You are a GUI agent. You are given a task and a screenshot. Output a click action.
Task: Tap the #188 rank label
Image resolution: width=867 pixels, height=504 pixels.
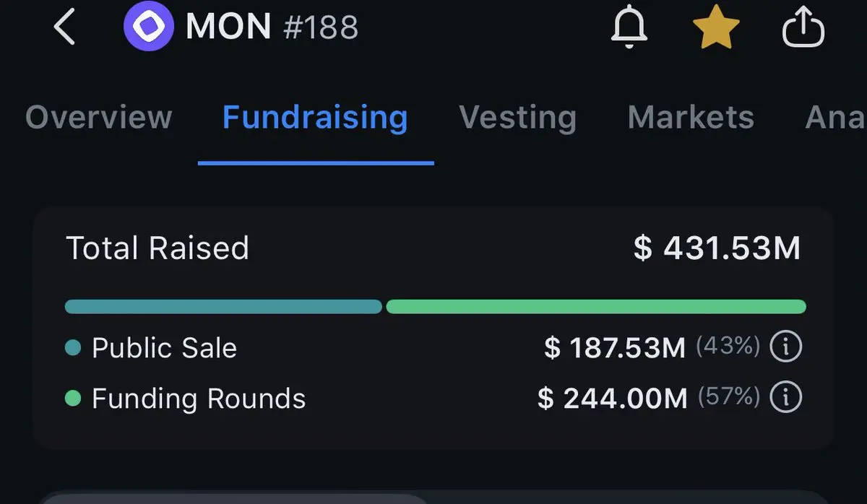pos(319,28)
